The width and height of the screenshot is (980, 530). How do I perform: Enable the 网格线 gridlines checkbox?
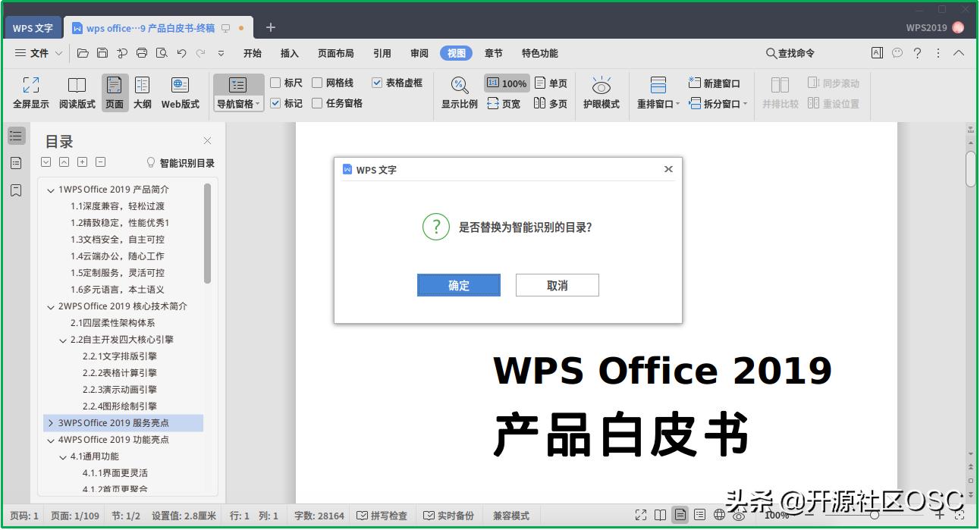(x=317, y=83)
